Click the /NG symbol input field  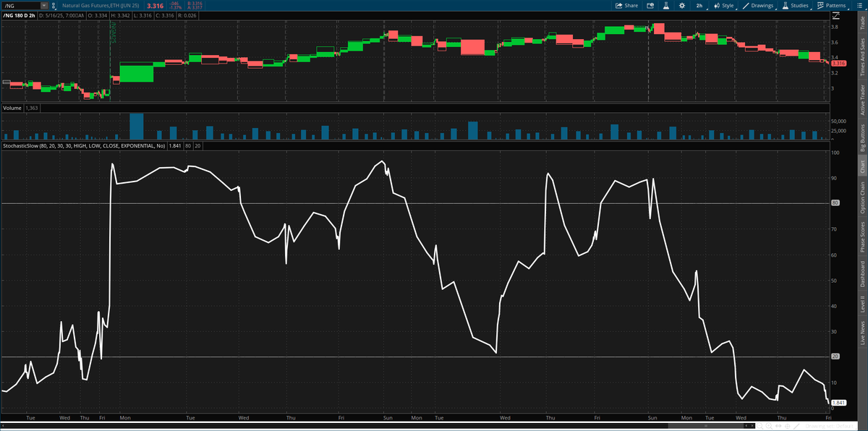tap(22, 5)
